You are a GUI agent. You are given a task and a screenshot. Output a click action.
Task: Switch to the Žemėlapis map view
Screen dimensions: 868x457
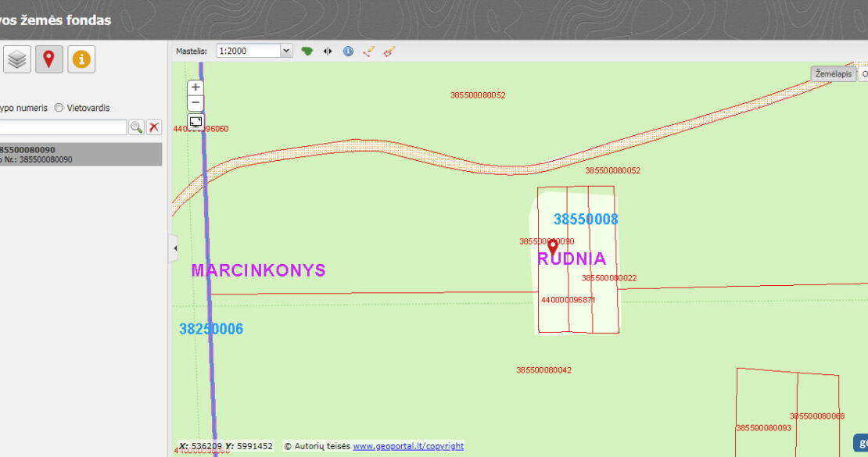coord(833,73)
